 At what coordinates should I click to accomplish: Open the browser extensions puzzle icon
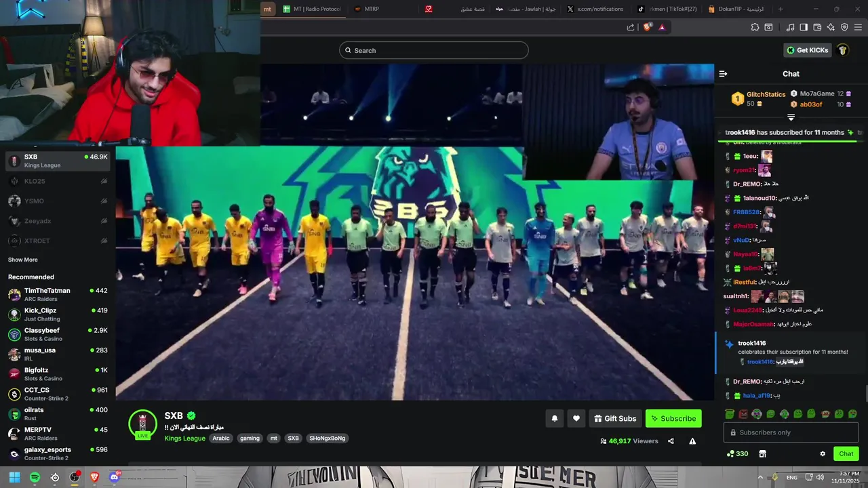(x=755, y=27)
